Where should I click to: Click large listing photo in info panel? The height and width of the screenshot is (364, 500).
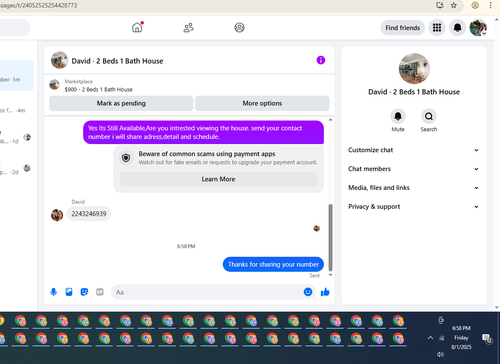pos(414,68)
